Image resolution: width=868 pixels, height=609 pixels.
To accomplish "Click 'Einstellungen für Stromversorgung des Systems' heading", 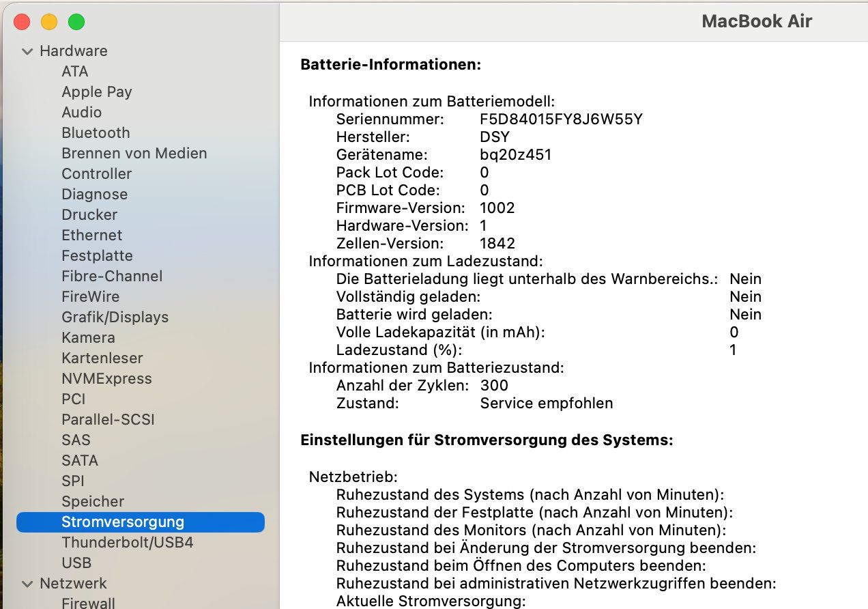I will pos(487,440).
